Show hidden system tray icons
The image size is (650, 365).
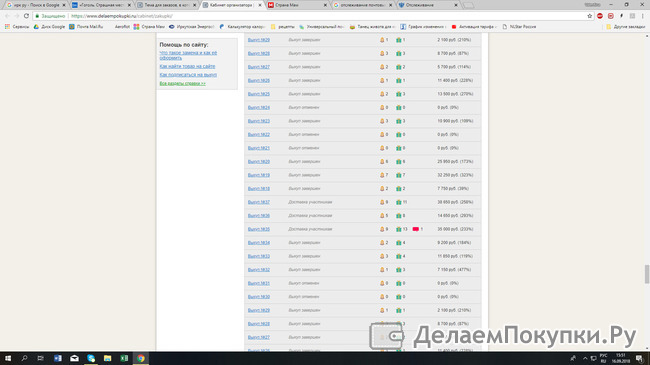[x=585, y=358]
